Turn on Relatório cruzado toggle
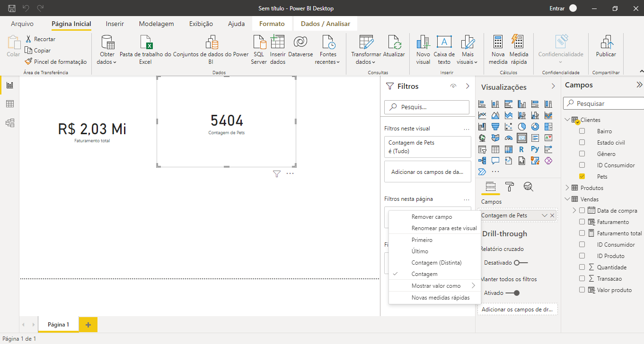 [520, 262]
